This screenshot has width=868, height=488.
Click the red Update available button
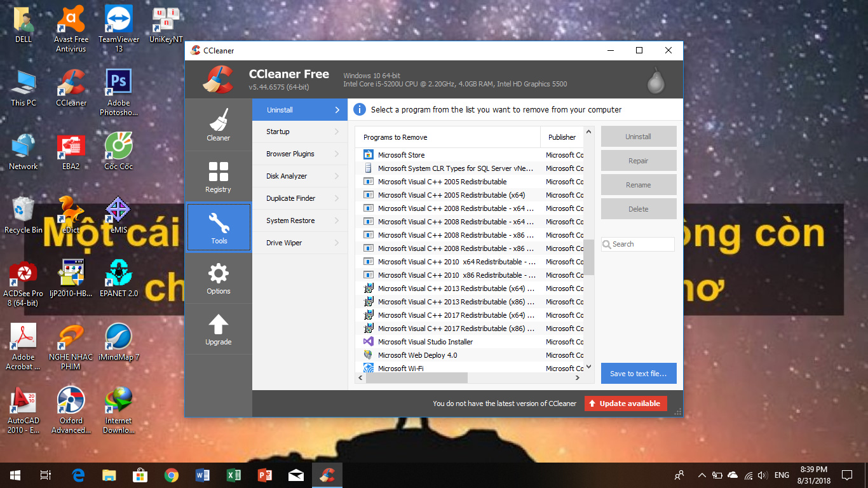[625, 403]
